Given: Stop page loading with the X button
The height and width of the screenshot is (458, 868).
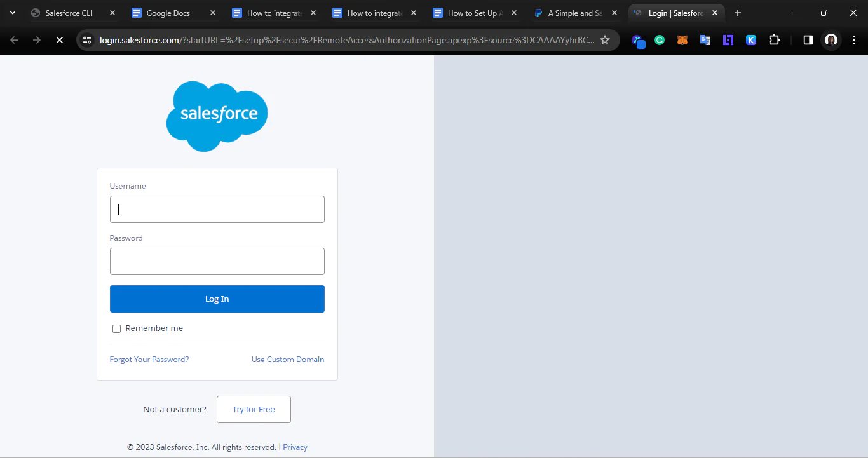Looking at the screenshot, I should 59,40.
